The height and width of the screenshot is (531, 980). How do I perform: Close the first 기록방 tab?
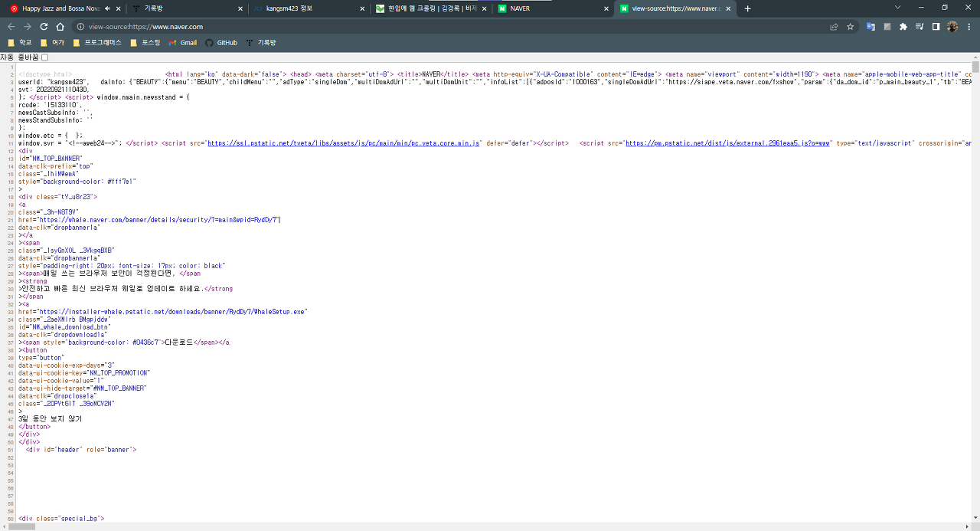point(240,8)
